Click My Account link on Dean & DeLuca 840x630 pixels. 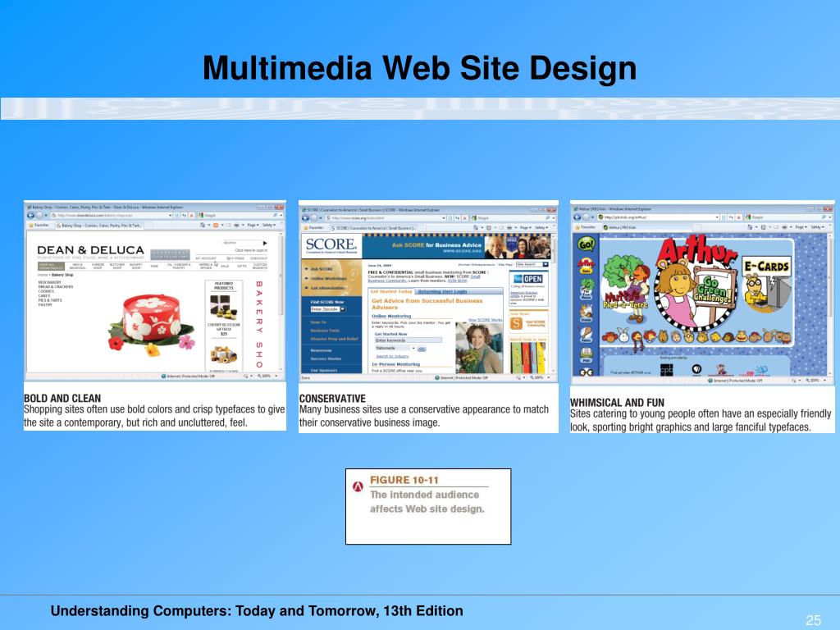tap(206, 258)
